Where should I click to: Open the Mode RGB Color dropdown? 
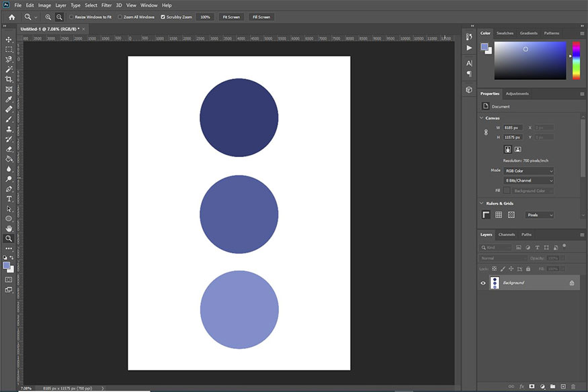point(529,171)
